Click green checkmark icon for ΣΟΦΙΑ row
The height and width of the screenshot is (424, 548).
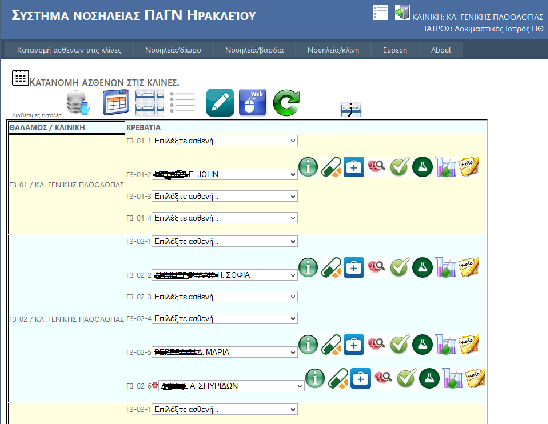[x=399, y=267]
